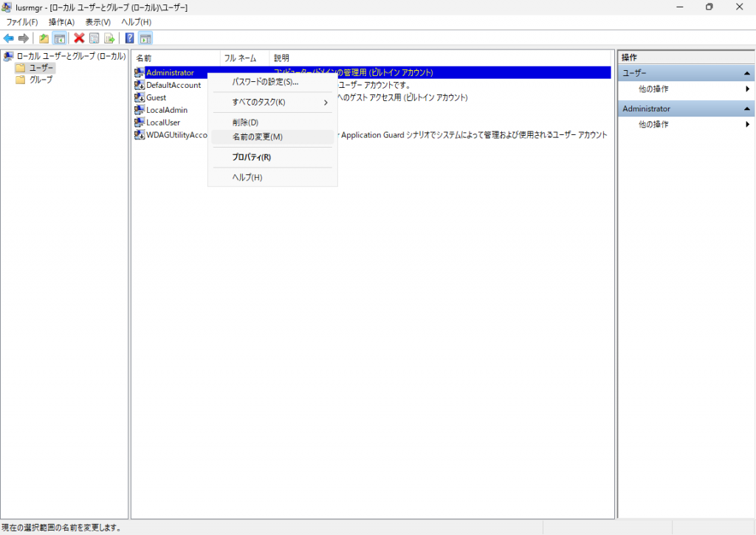Screen dimensions: 756x535
Task: Click the Guest account description text
Action: click(x=402, y=97)
